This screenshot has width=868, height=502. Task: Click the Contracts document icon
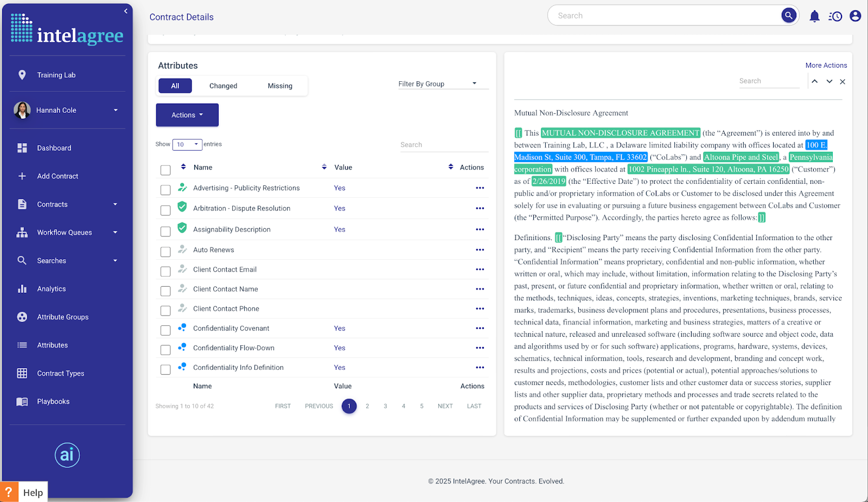pyautogui.click(x=22, y=204)
